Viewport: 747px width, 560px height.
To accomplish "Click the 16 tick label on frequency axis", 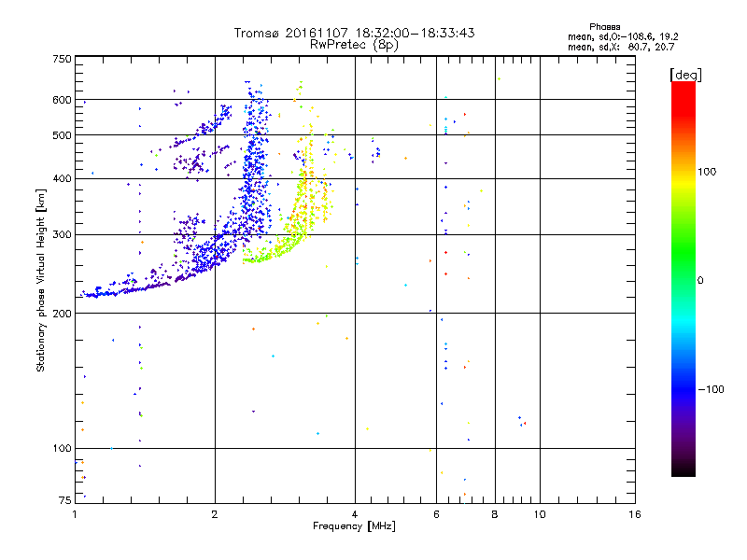I will pos(635,514).
